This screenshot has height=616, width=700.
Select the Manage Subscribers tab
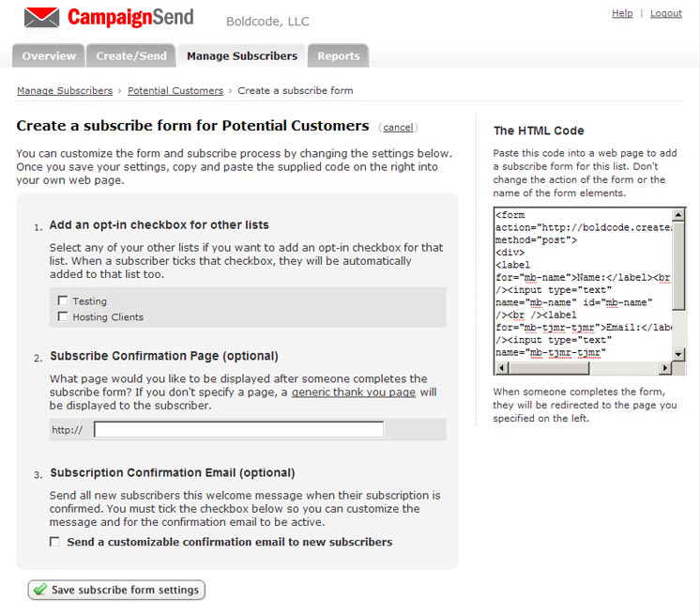242,56
